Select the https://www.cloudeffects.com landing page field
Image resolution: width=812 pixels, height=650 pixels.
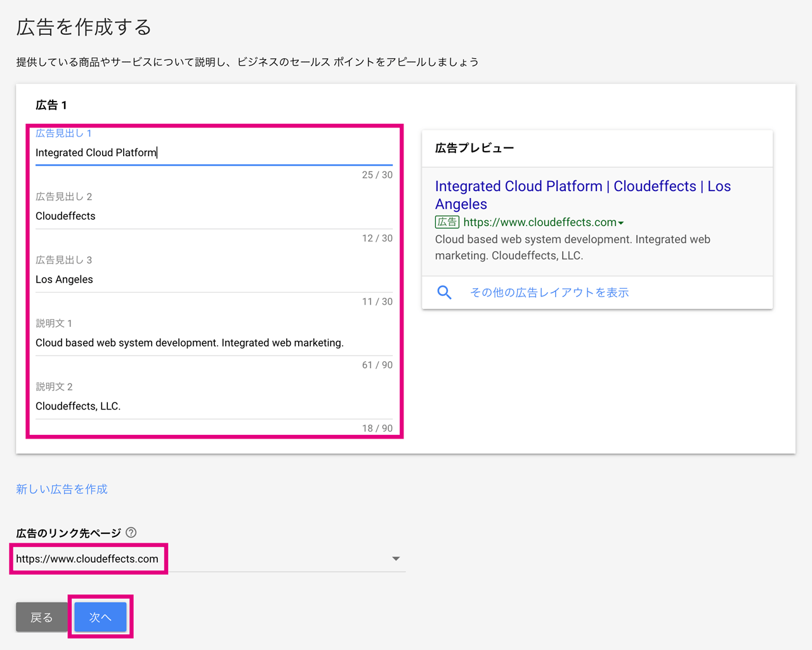coord(211,559)
